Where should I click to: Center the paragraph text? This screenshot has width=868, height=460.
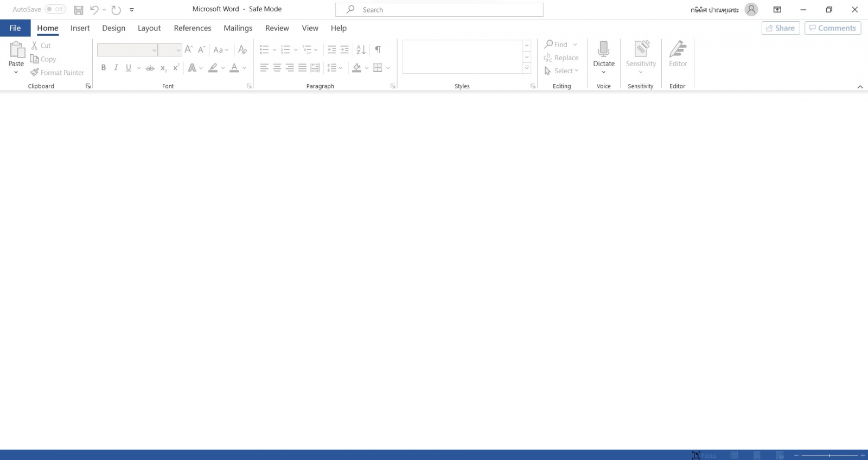277,68
